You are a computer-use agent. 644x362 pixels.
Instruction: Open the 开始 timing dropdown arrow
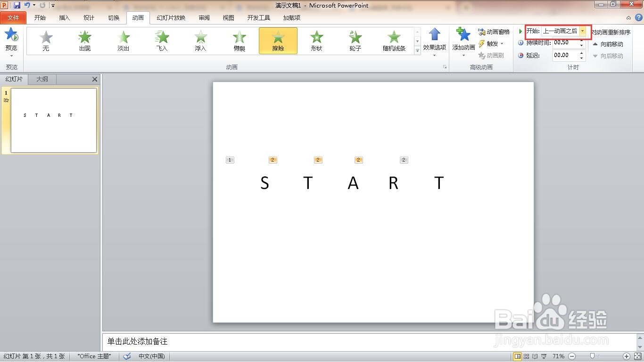(583, 31)
